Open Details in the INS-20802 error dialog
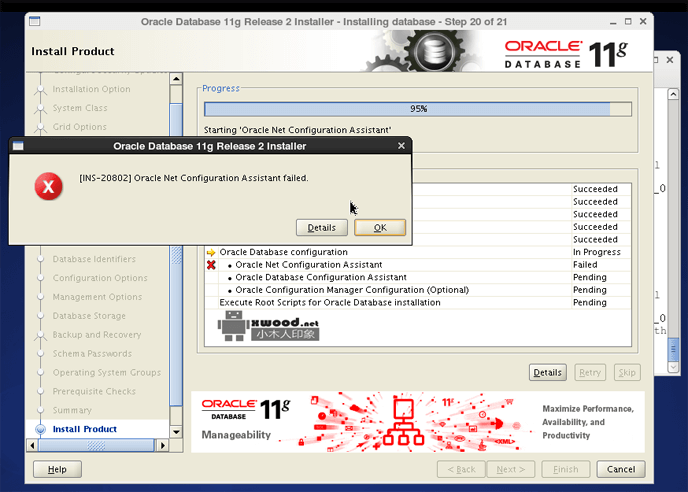 tap(321, 228)
